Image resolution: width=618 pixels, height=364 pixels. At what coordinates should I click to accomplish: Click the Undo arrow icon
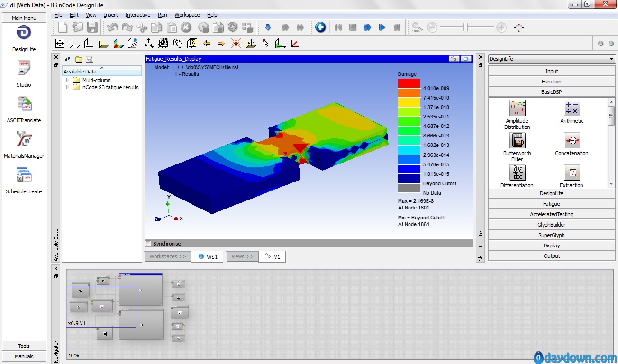[113, 27]
